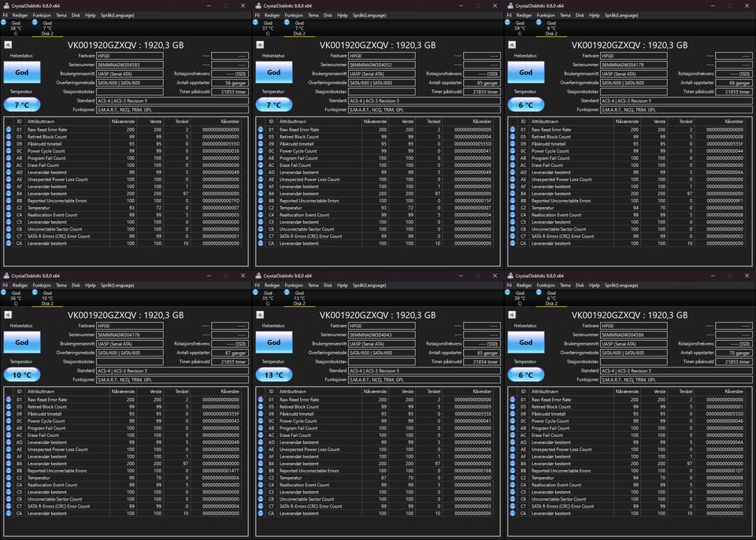Click God health status button in bottom-middle window

(274, 342)
